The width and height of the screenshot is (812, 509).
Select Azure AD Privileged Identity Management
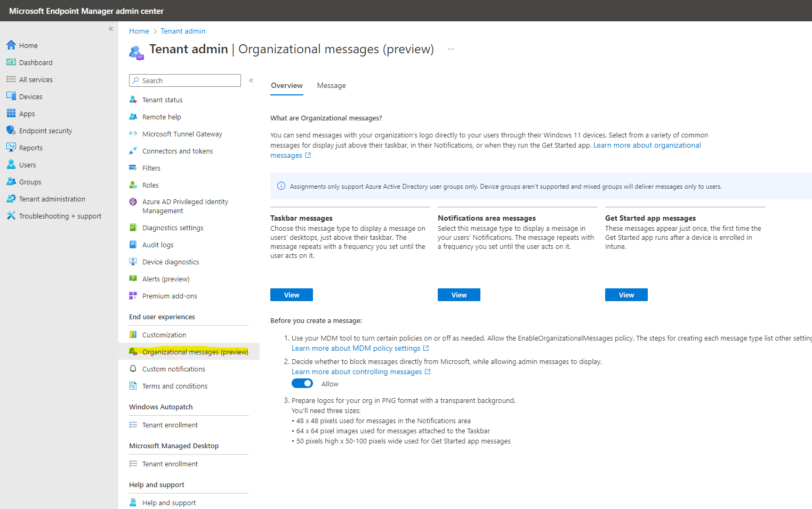pos(185,206)
